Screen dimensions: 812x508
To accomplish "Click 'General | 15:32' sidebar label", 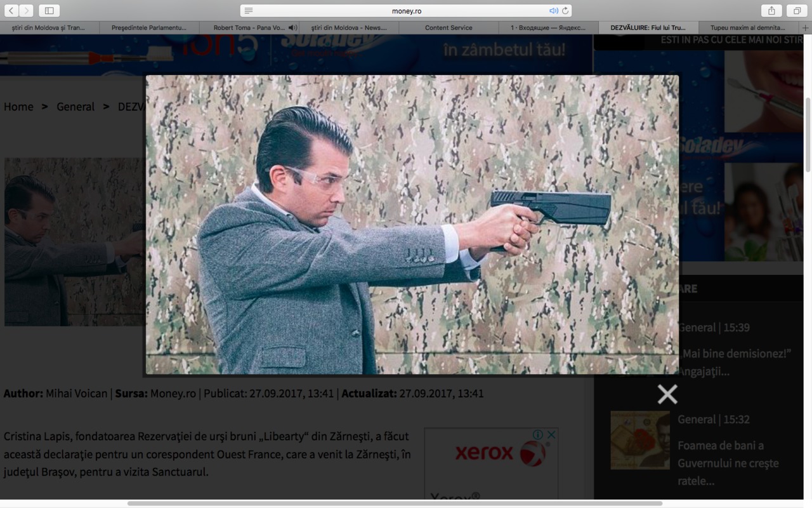I will (x=714, y=419).
